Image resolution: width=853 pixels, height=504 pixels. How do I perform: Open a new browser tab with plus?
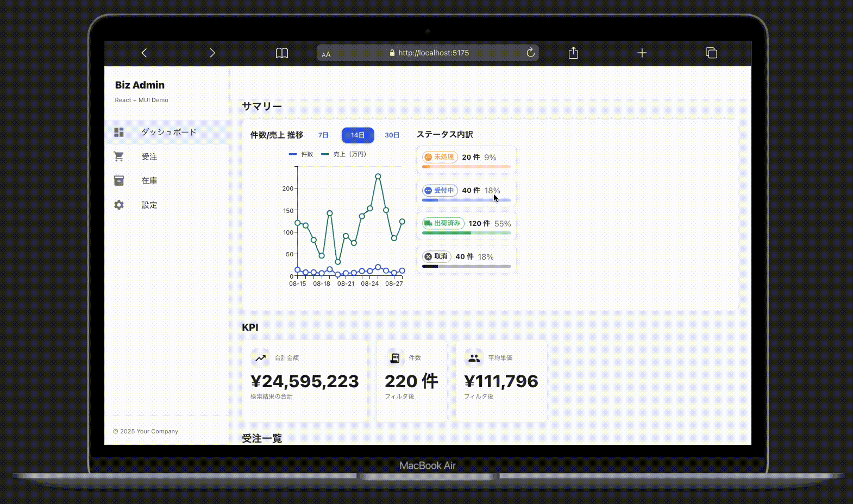[642, 53]
